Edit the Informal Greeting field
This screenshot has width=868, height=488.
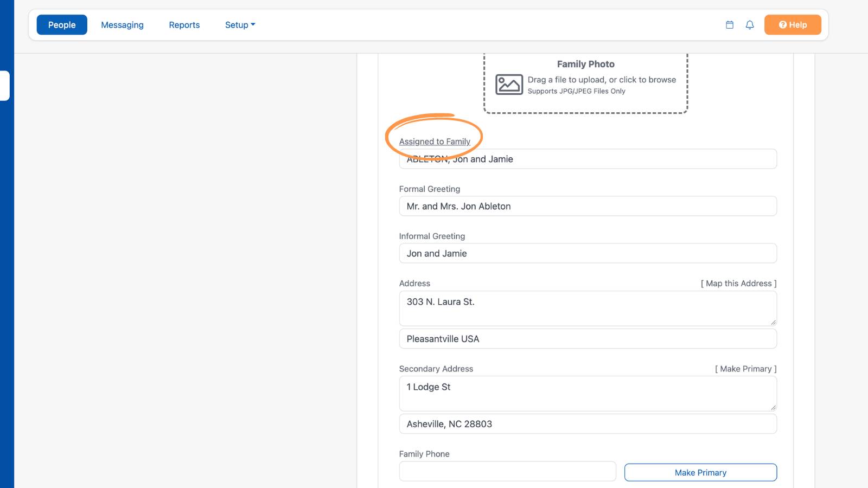click(x=588, y=253)
